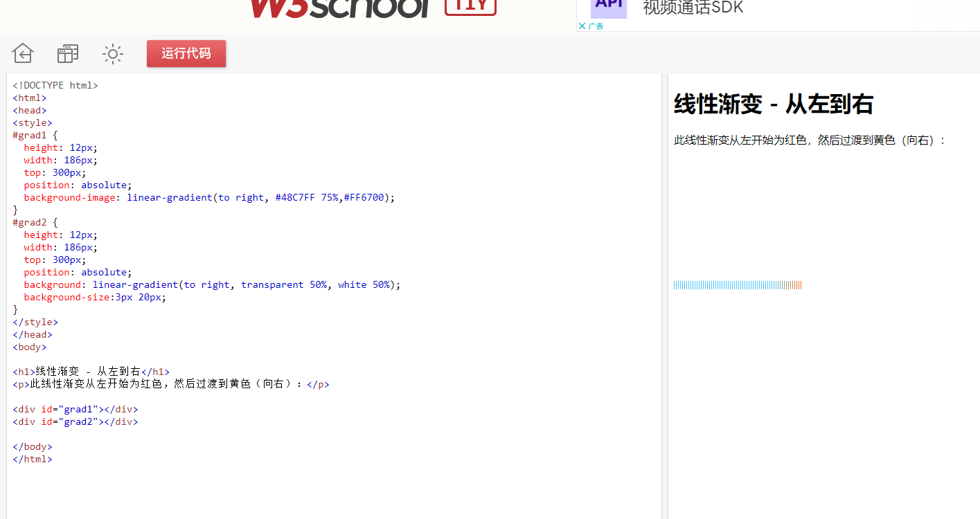Click the first position: absolute line
Screen dimensions: 980x519
[x=78, y=185]
